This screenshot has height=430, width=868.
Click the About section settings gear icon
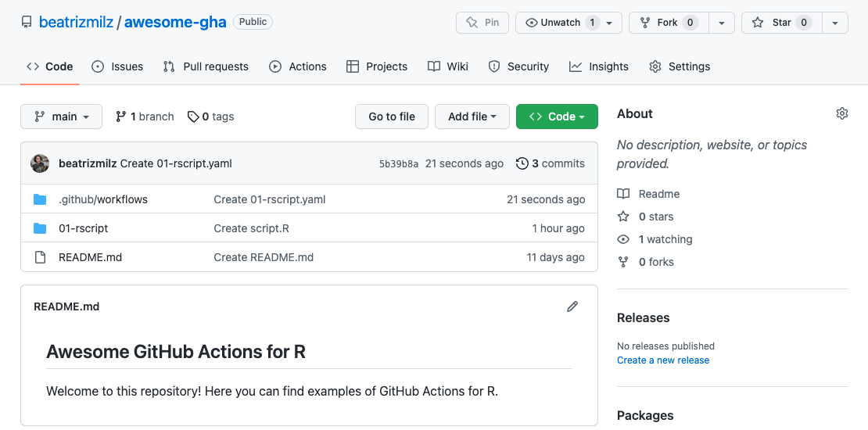[841, 114]
